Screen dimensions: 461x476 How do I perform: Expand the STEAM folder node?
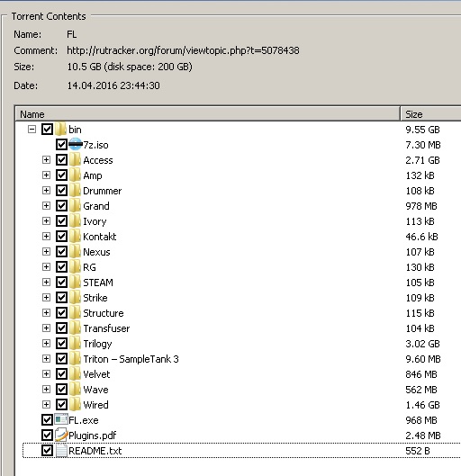pos(46,282)
